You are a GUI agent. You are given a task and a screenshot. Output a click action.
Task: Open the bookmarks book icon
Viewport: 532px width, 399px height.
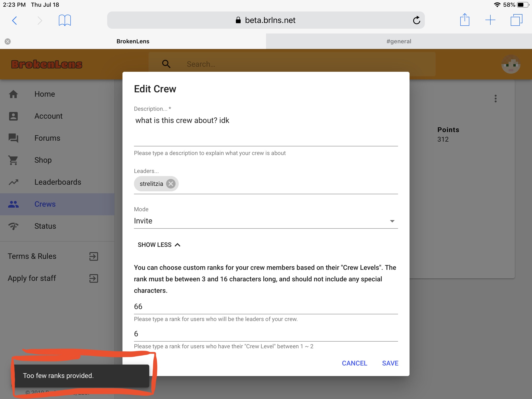tap(65, 20)
